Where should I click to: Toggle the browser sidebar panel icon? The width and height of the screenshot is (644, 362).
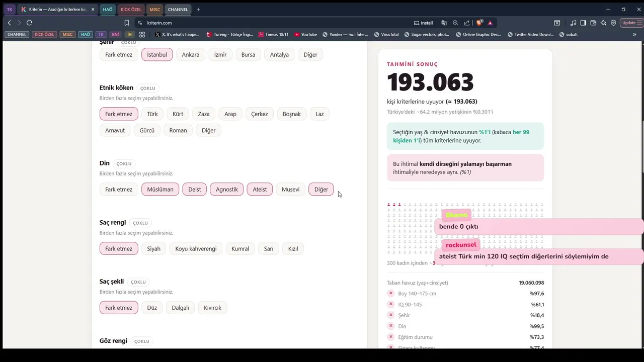click(583, 23)
